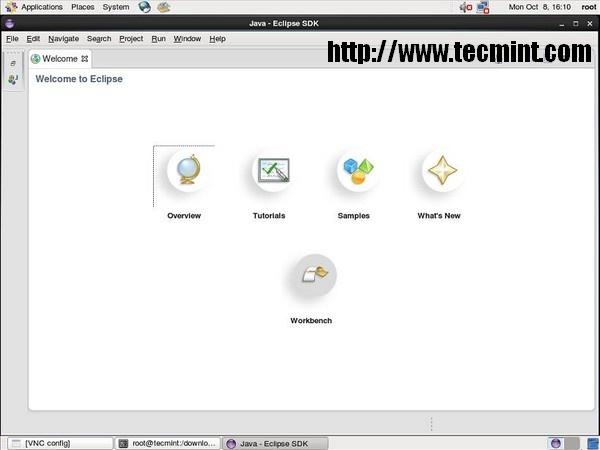Click the blue trash icon in bottom panel corner

pos(592,443)
